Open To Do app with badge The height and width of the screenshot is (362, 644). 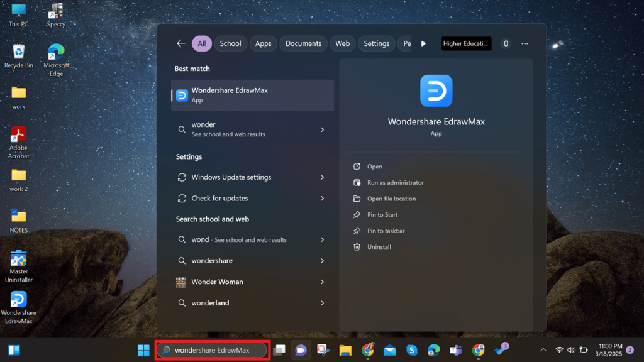(x=501, y=349)
